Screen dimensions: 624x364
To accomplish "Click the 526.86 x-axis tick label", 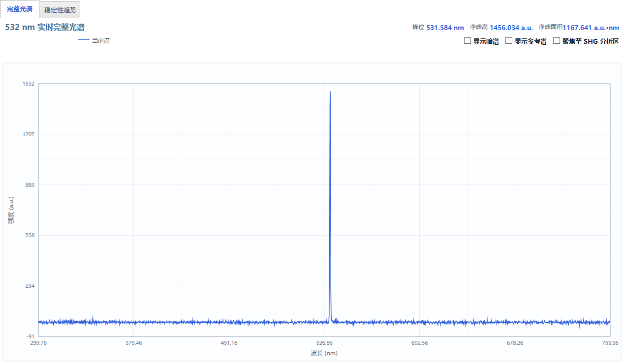I will pyautogui.click(x=324, y=343).
